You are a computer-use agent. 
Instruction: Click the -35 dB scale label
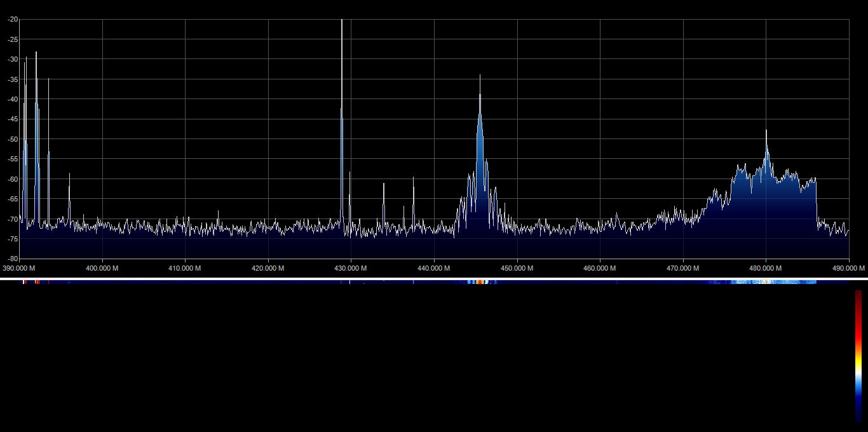pos(13,79)
